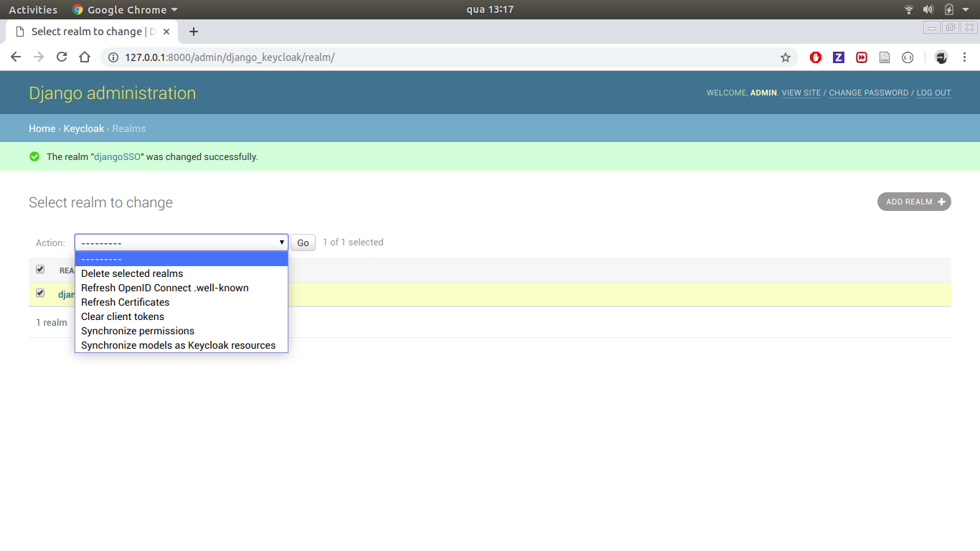Open the red fast-forward extension icon
This screenshot has height=551, width=980.
862,57
